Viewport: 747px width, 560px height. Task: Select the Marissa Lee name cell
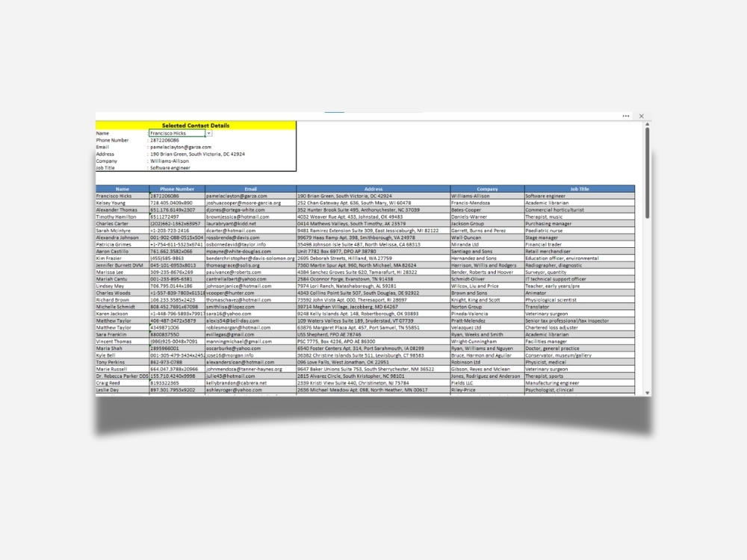(123, 273)
